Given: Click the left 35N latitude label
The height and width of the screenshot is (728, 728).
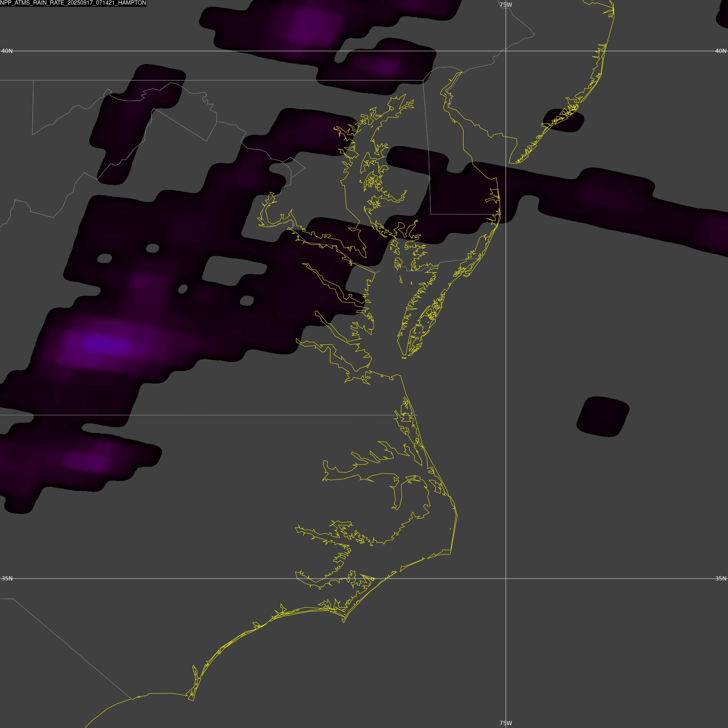Looking at the screenshot, I should tap(7, 578).
